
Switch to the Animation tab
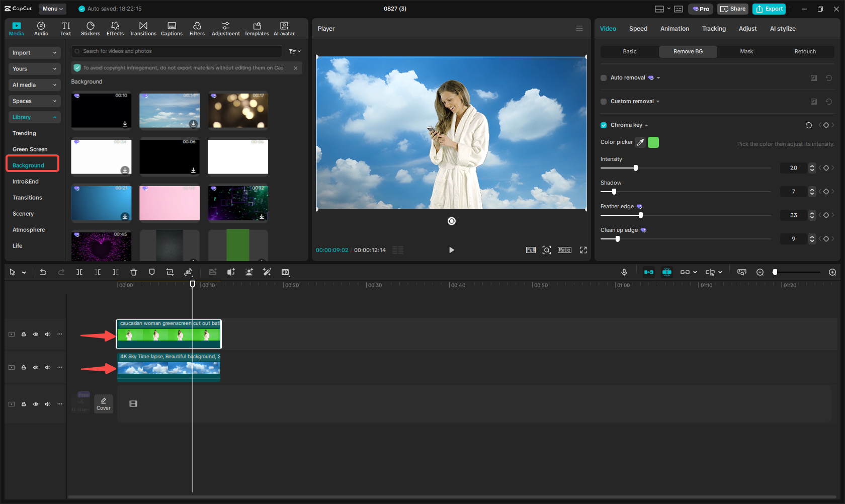674,29
